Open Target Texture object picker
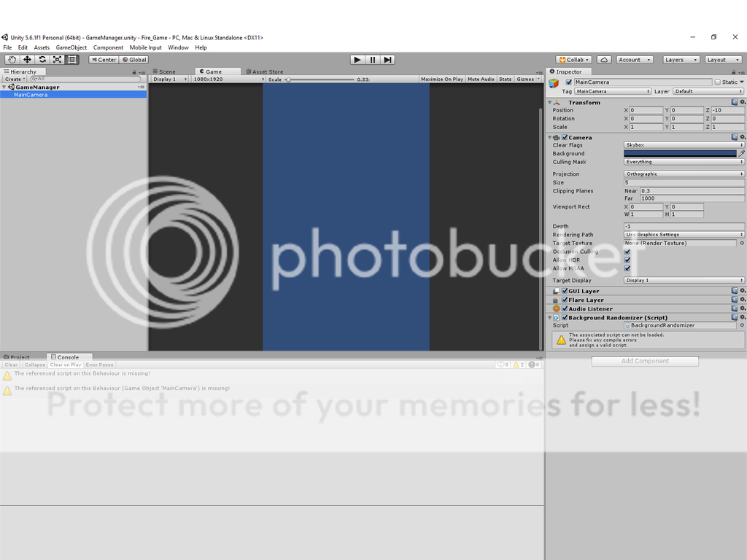Viewport: 747px width, 560px height. (742, 243)
